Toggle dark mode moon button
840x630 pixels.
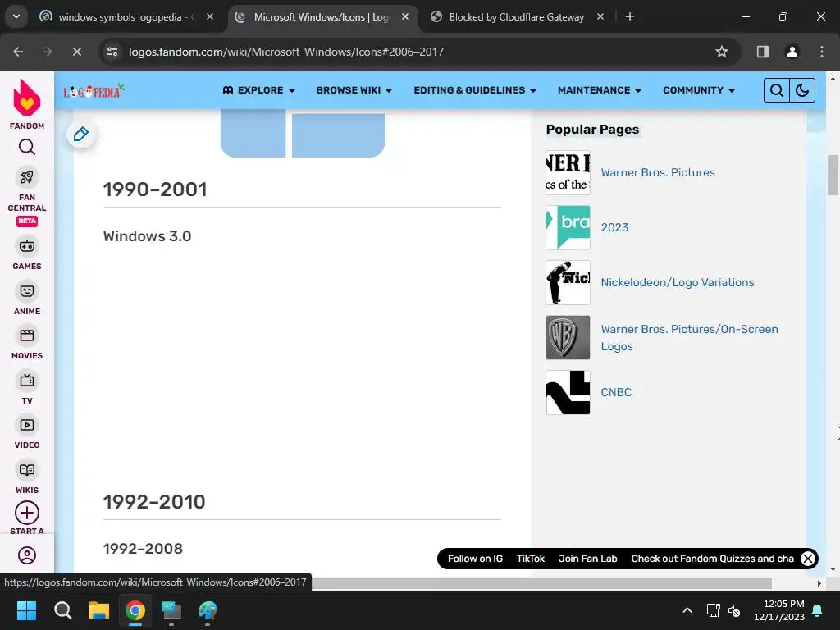pyautogui.click(x=802, y=90)
